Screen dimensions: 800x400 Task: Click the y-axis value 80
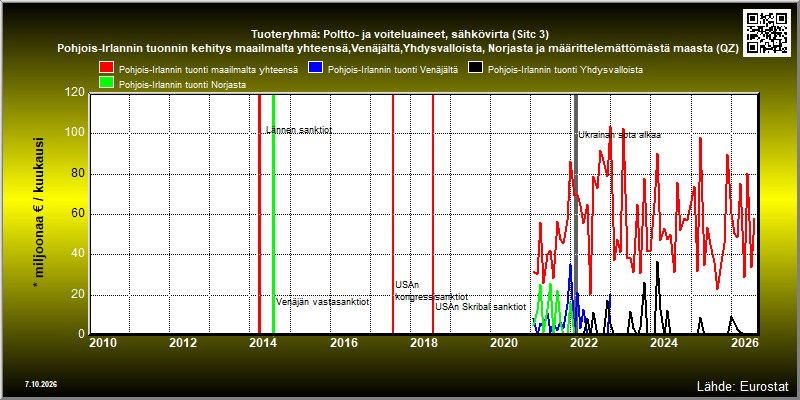tap(79, 174)
